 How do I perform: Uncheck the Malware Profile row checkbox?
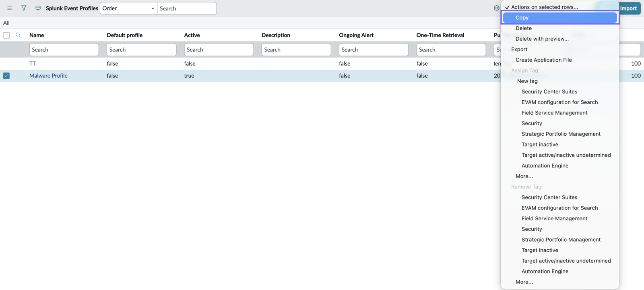click(6, 76)
